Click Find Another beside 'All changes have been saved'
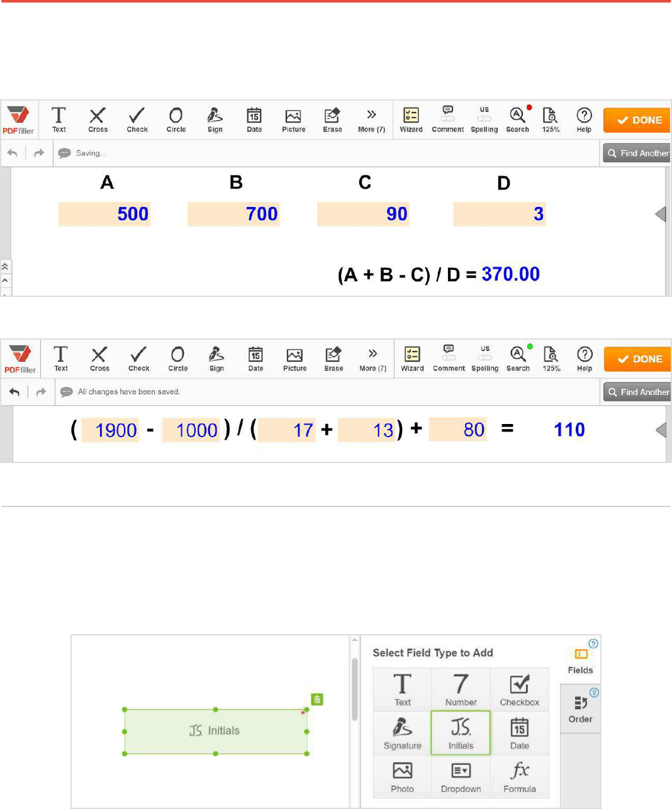 [x=637, y=392]
